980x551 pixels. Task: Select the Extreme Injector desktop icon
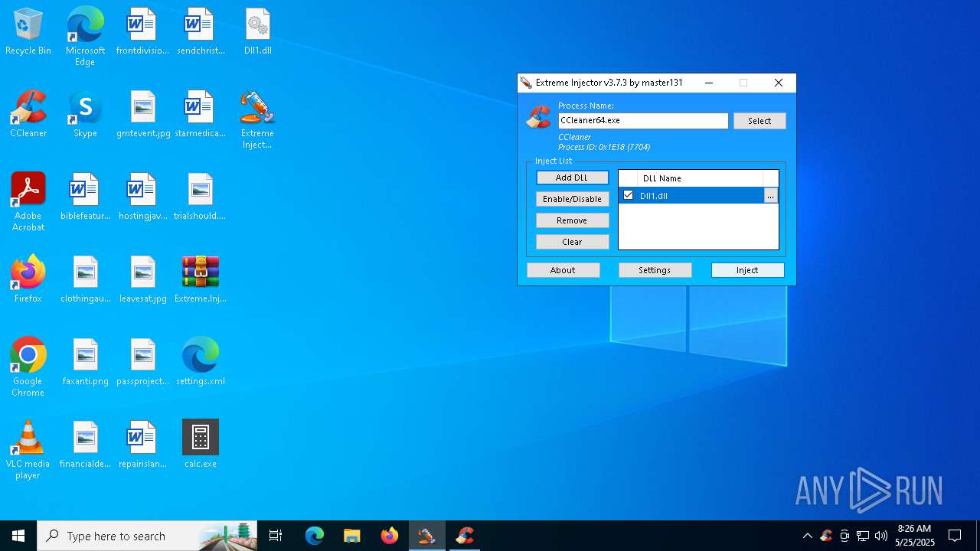[257, 120]
